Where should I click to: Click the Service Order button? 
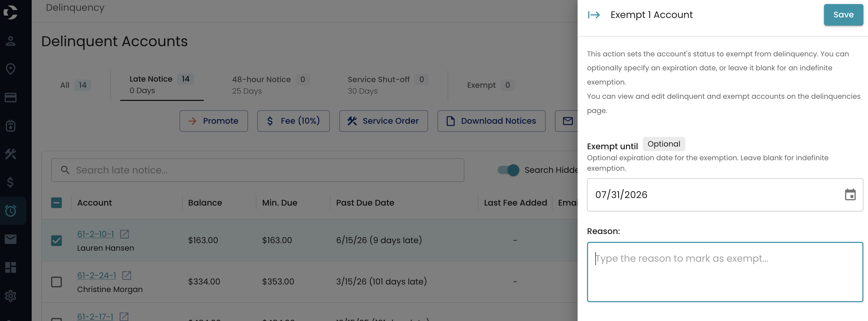click(x=384, y=121)
